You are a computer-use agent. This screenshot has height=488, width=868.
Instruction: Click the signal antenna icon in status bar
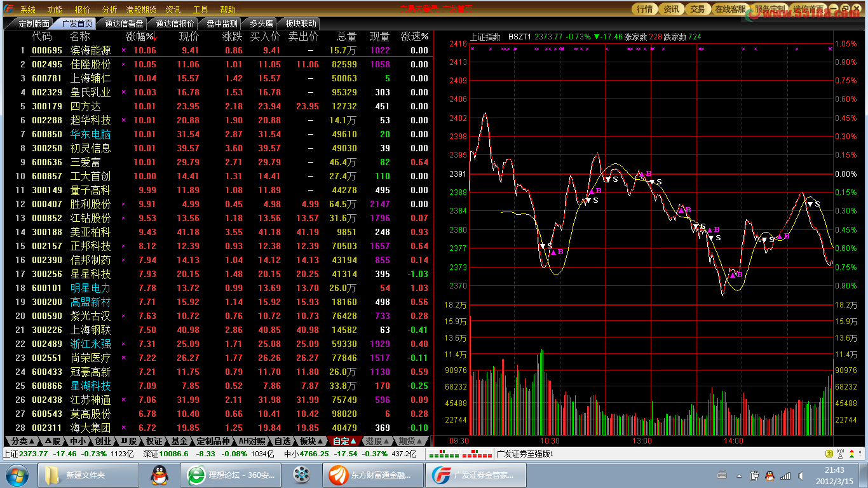pyautogui.click(x=841, y=454)
